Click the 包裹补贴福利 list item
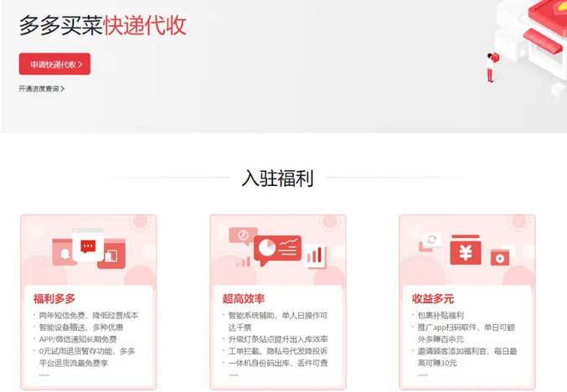This screenshot has width=567, height=392. pyautogui.click(x=440, y=316)
